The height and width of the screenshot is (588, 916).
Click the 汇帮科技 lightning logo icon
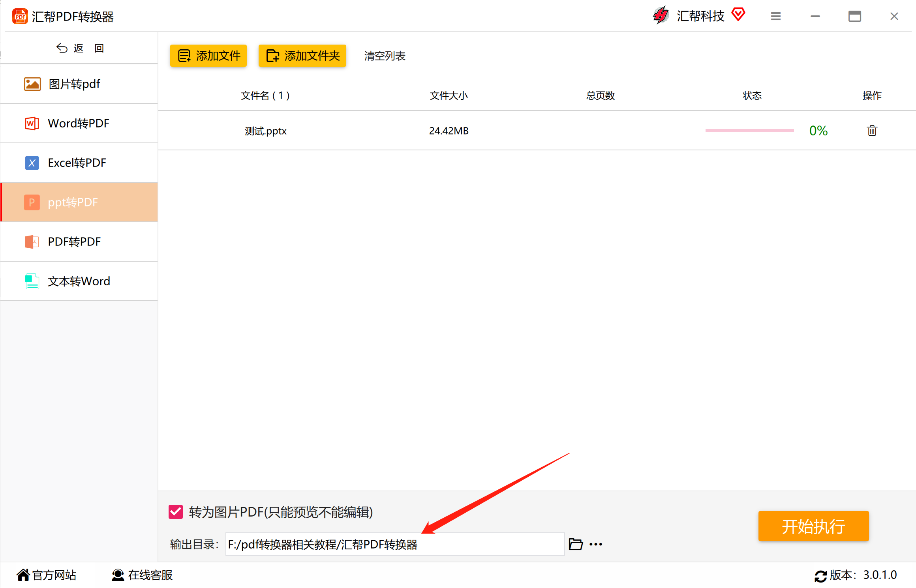[x=661, y=16]
